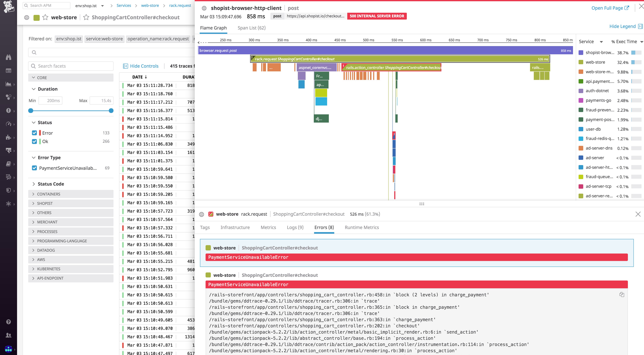Click the Search facets input field
This screenshot has width=644, height=355.
tap(71, 66)
